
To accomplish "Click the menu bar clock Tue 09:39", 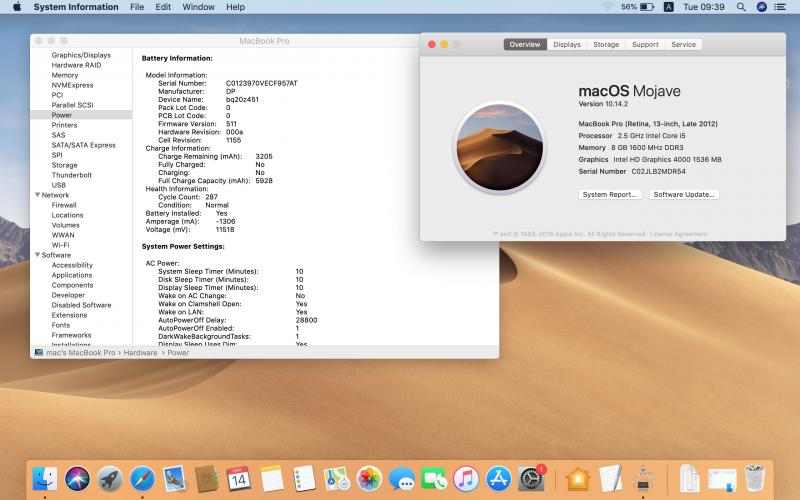I will point(704,7).
